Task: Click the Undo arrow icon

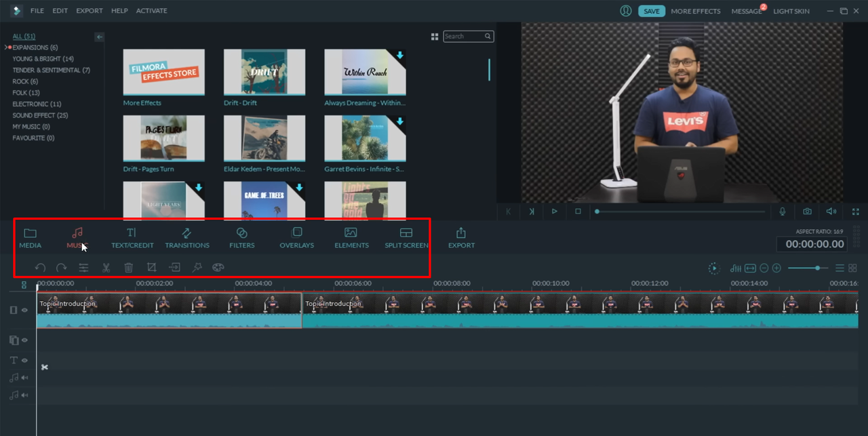Action: pos(40,268)
